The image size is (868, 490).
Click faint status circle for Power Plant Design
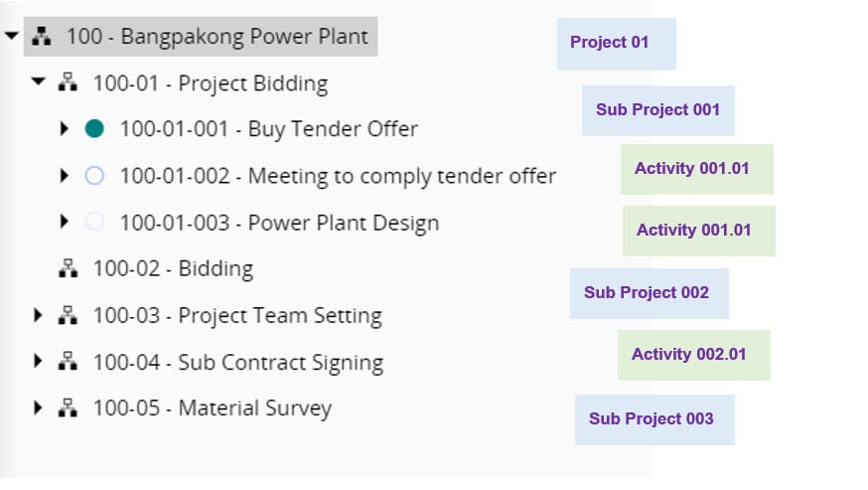[94, 222]
